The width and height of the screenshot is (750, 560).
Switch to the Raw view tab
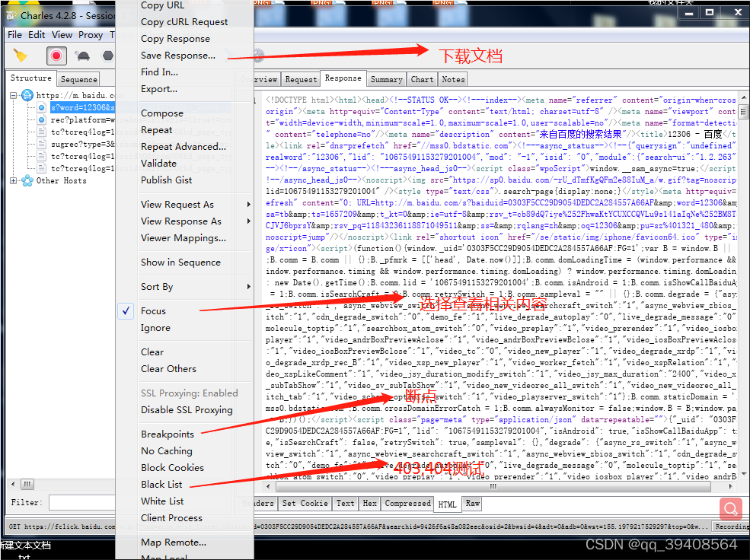tap(473, 503)
